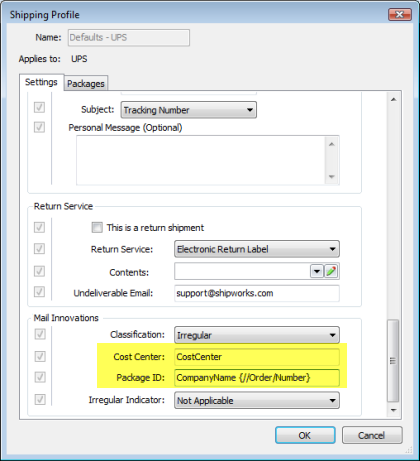The image size is (420, 461).
Task: Click the Contents input field
Action: pos(242,271)
